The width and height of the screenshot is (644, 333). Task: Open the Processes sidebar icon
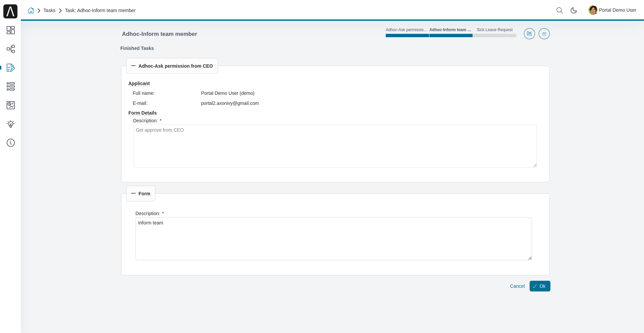tap(11, 49)
